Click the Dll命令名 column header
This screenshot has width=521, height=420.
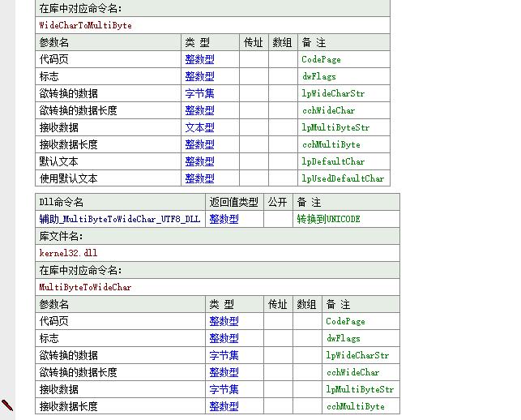click(x=61, y=202)
